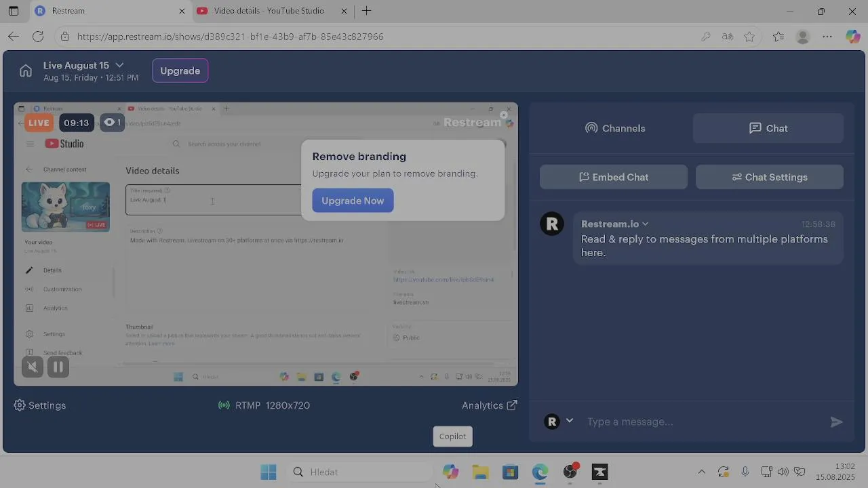
Task: Click the stream preview thumbnail
Action: [266, 244]
